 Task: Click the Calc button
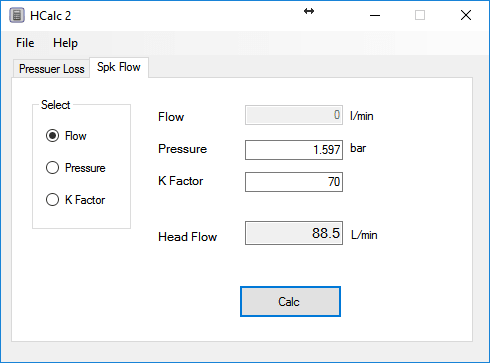[x=290, y=302]
